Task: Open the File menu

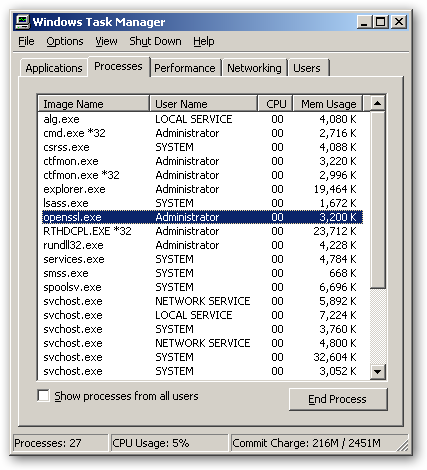Action: pyautogui.click(x=26, y=41)
